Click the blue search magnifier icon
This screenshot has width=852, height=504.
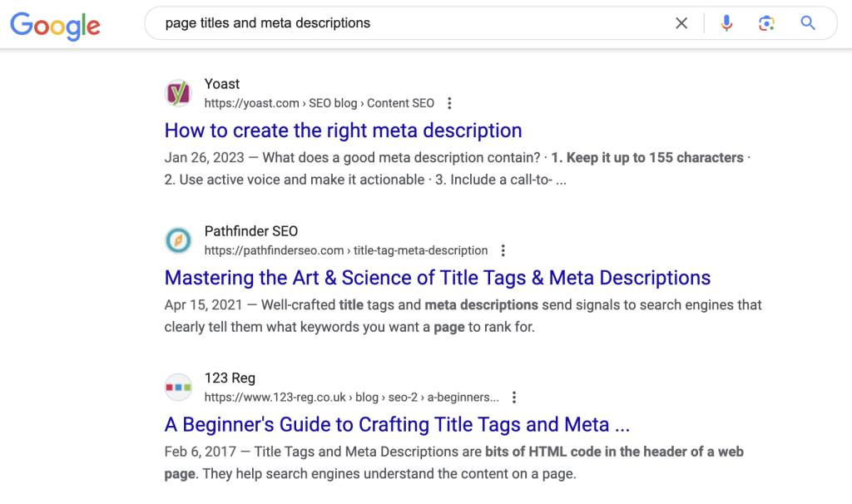tap(808, 23)
